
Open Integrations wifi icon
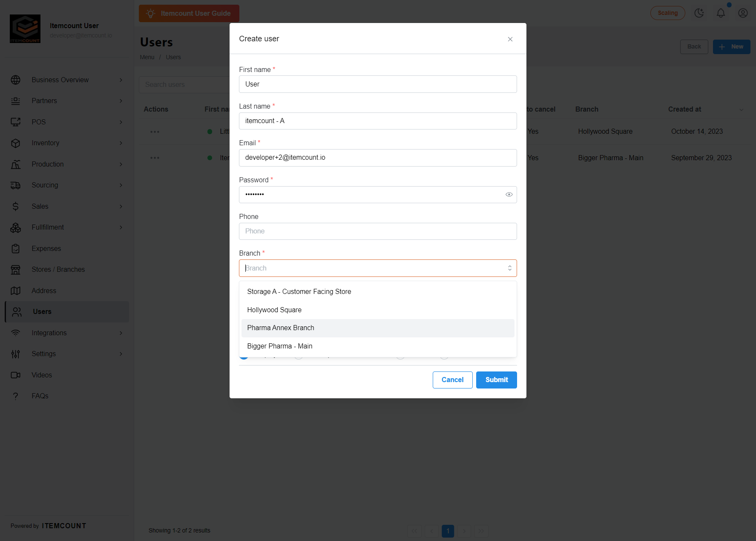coord(16,333)
